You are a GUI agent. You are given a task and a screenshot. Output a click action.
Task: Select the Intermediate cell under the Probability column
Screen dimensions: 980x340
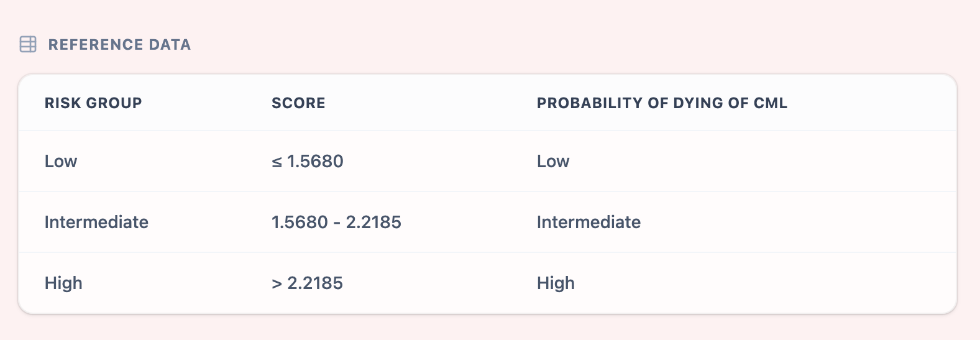[x=588, y=223]
